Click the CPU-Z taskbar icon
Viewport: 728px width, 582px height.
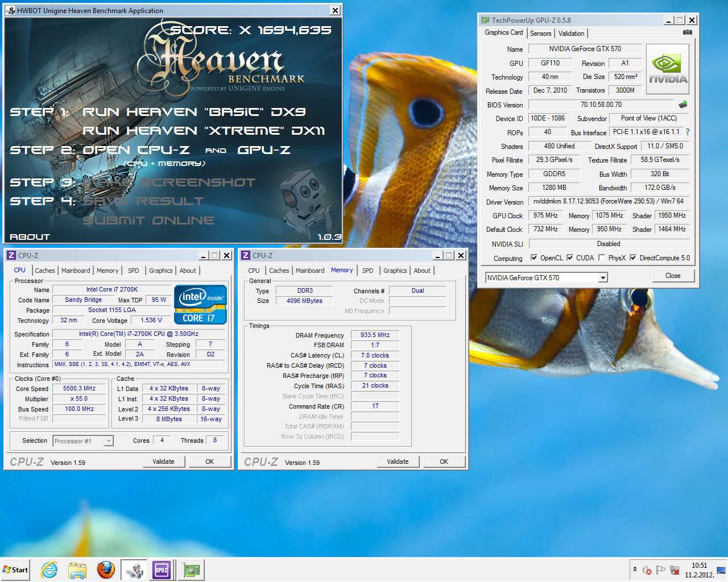coord(162,570)
